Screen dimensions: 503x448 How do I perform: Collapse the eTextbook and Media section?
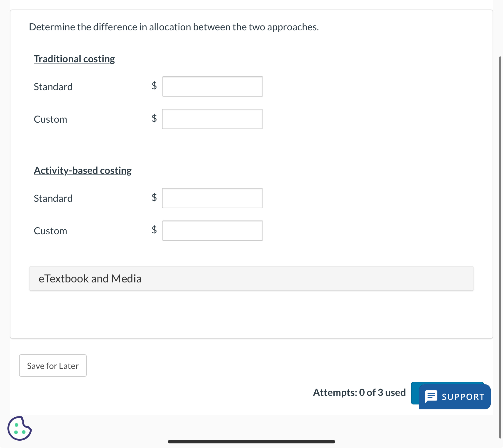tap(90, 278)
